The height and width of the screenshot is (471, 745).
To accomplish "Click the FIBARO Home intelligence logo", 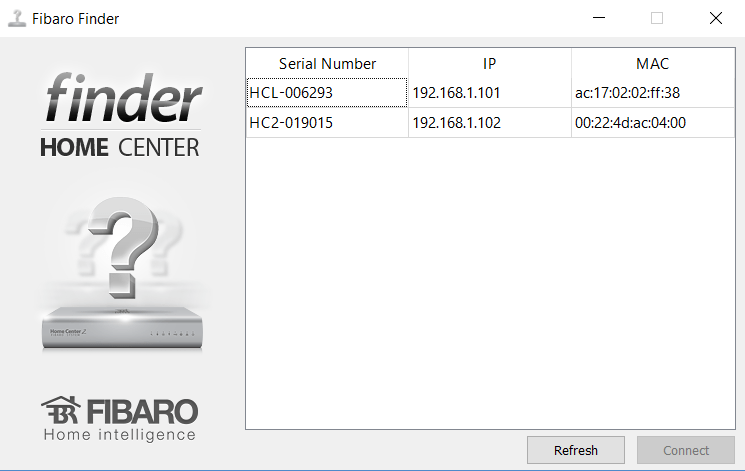I will click(120, 418).
